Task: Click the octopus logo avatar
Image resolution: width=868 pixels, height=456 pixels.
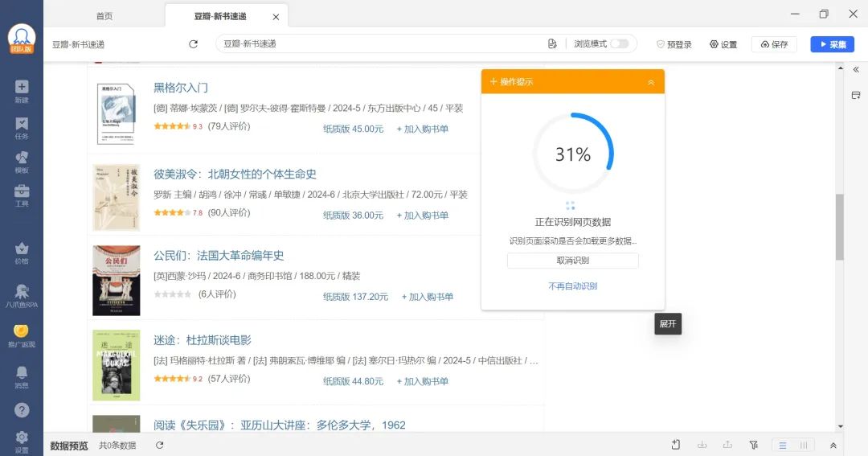Action: point(22,39)
